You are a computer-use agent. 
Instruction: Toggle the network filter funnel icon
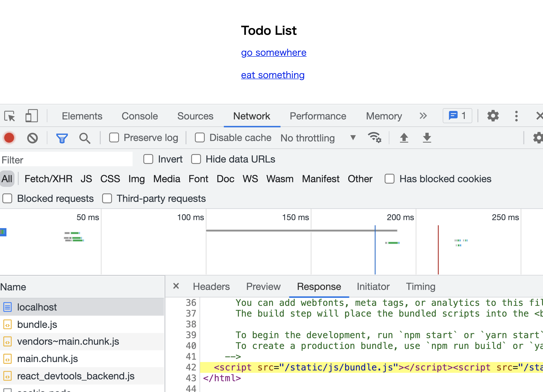tap(62, 138)
